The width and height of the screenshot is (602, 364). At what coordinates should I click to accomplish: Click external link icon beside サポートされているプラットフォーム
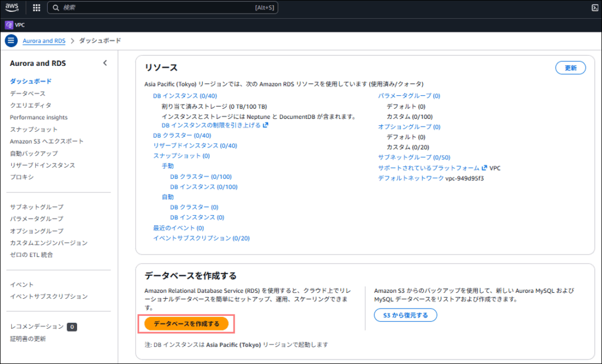[x=484, y=168]
